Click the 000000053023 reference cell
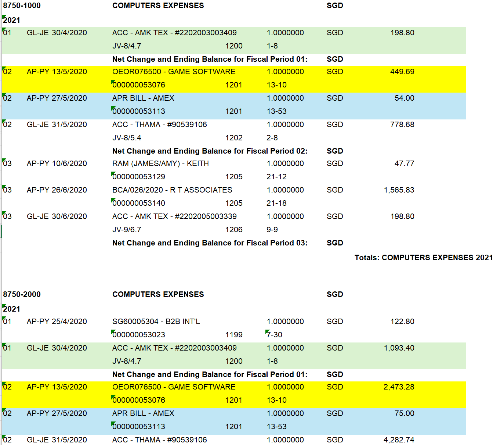 (139, 335)
